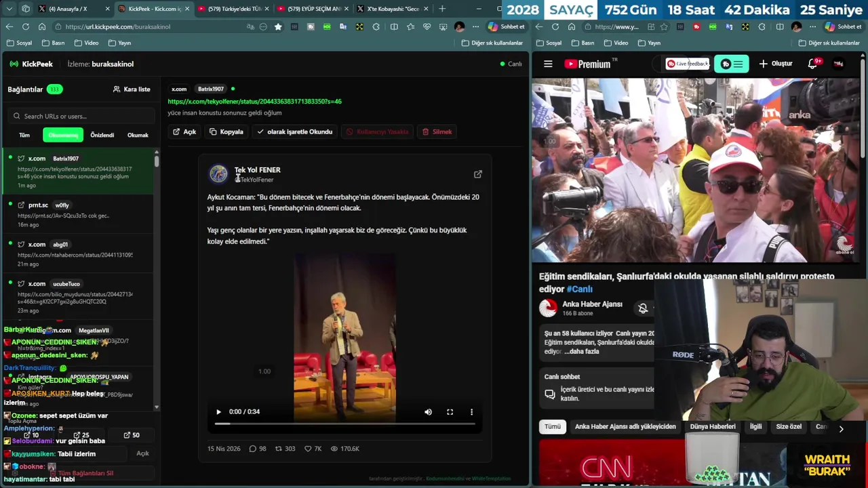
Task: Click the YouTube Premium logo
Action: (x=587, y=64)
